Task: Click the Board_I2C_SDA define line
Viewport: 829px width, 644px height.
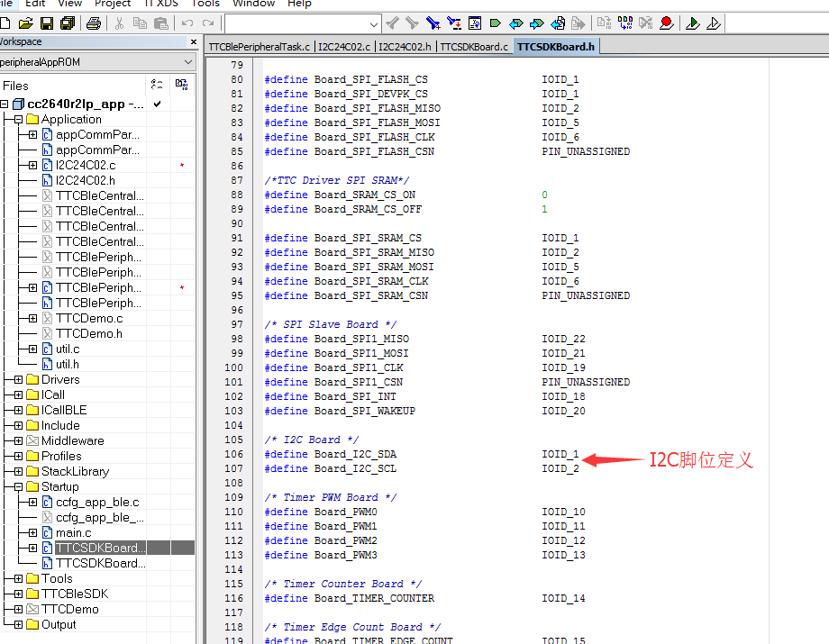Action: [422, 454]
